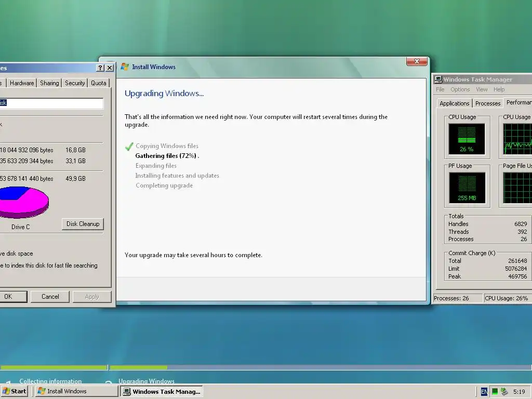Click the Collecting information progress bar

pos(54,367)
